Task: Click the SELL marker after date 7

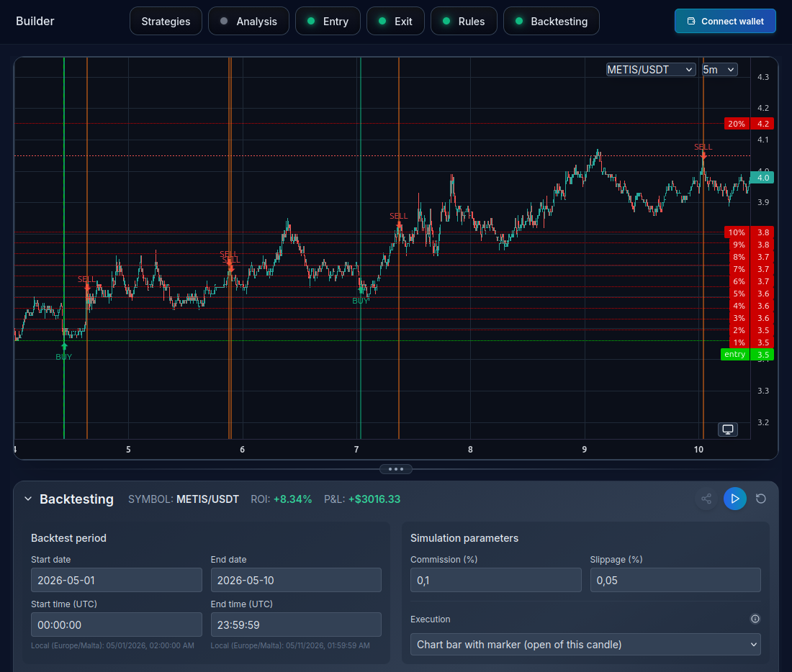Action: click(x=399, y=219)
